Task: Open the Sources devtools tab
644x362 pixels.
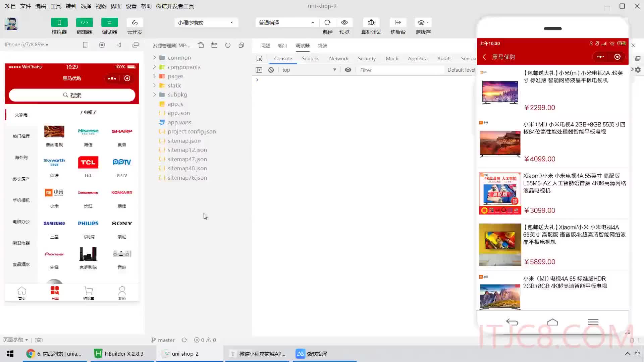Action: point(310,58)
